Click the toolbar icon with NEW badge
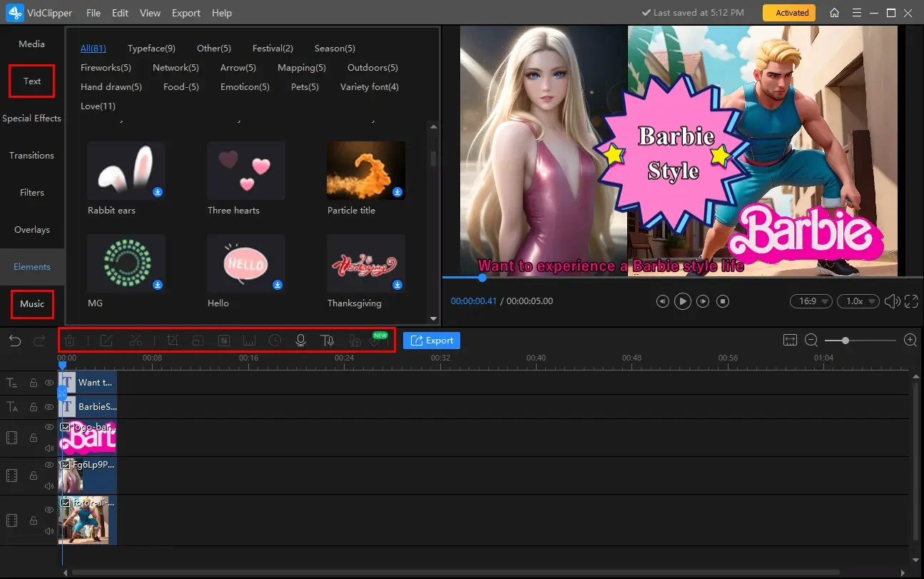This screenshot has height=579, width=924. click(376, 341)
